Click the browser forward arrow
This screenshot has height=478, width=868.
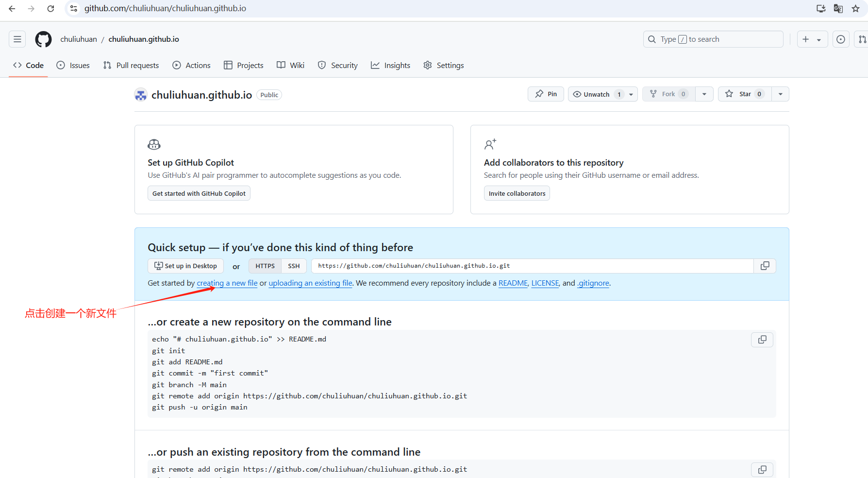[31, 9]
